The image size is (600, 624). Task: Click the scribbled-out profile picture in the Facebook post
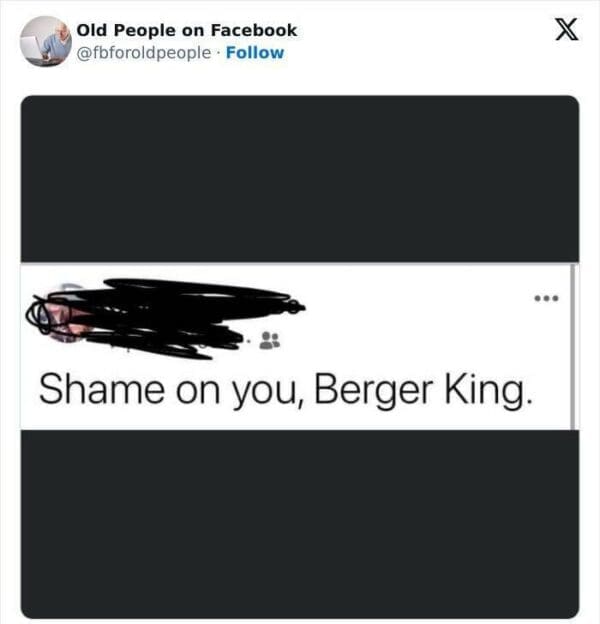60,314
